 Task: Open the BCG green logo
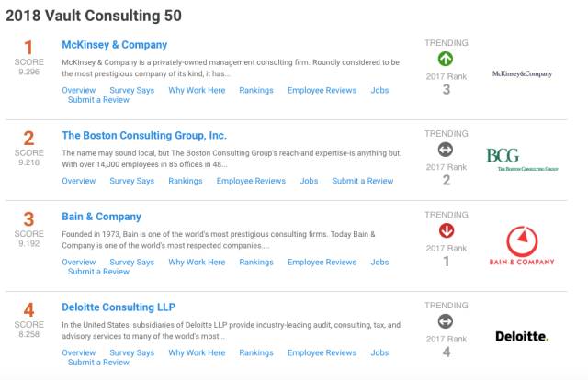click(521, 160)
